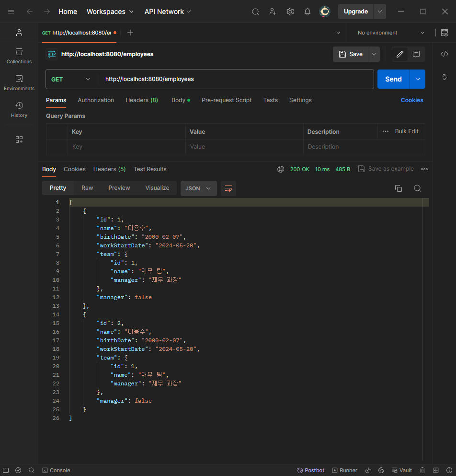Open the settings gear icon

pyautogui.click(x=290, y=12)
